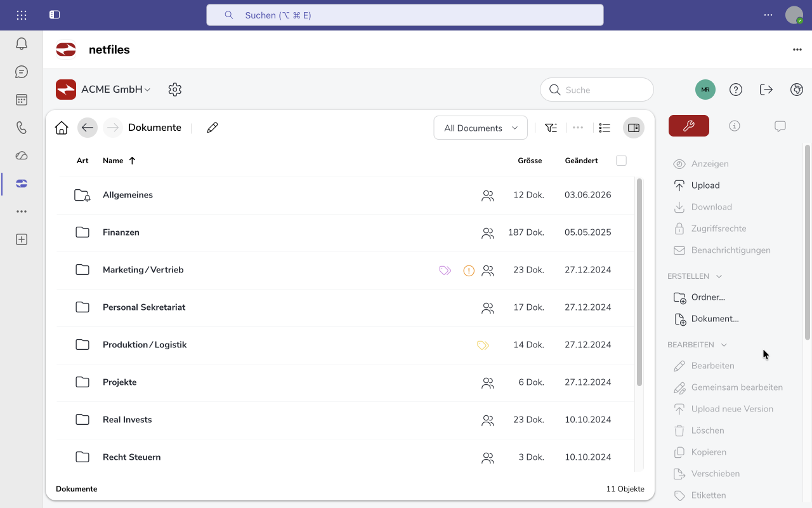Open settings gear next to ACME GmbH

coord(175,90)
